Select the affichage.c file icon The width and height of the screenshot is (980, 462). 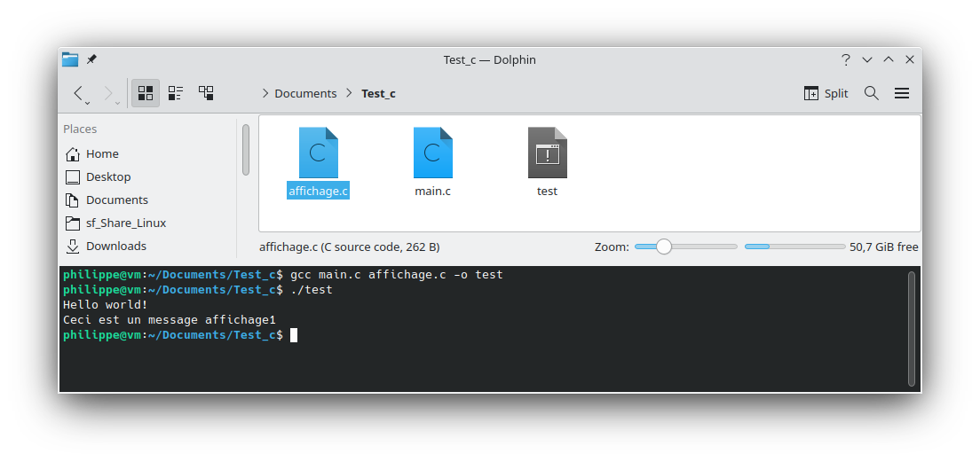click(x=319, y=153)
